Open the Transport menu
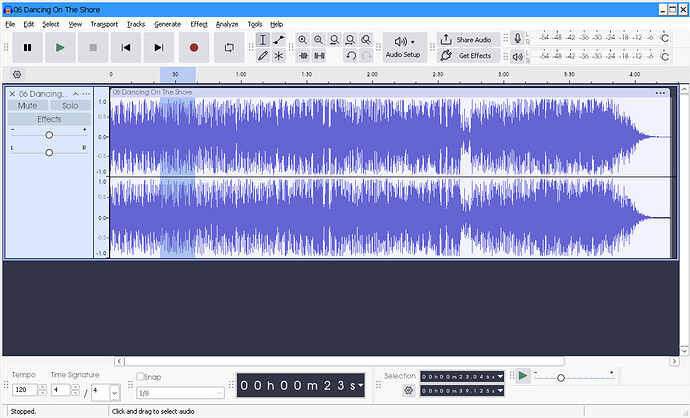 [104, 24]
